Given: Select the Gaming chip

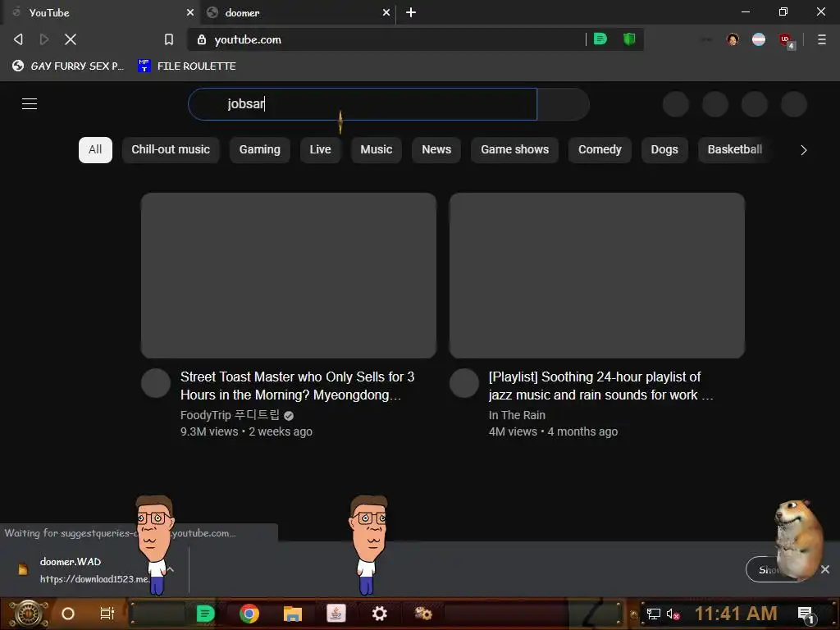Looking at the screenshot, I should coord(260,149).
